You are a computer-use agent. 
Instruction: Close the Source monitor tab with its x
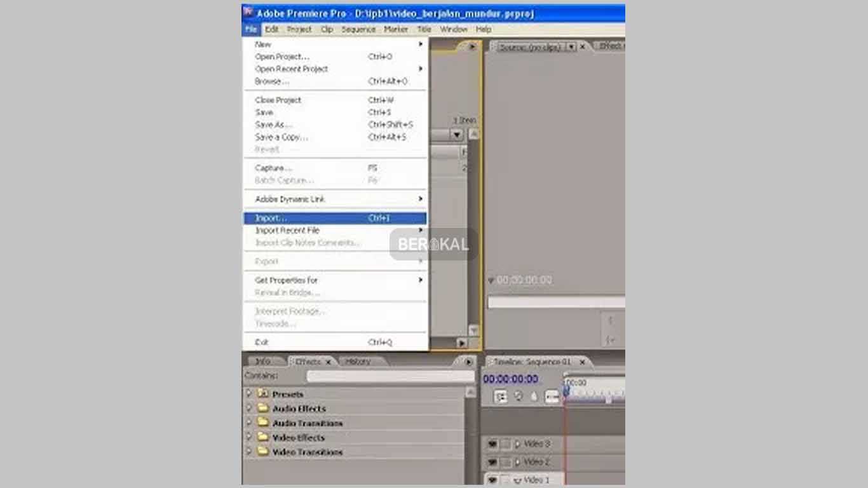583,46
